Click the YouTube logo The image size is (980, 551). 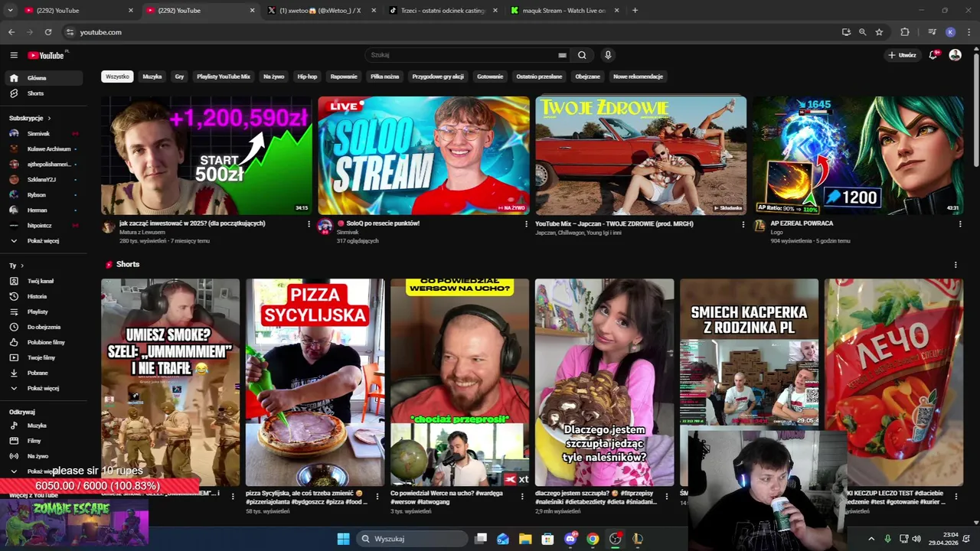click(x=47, y=55)
